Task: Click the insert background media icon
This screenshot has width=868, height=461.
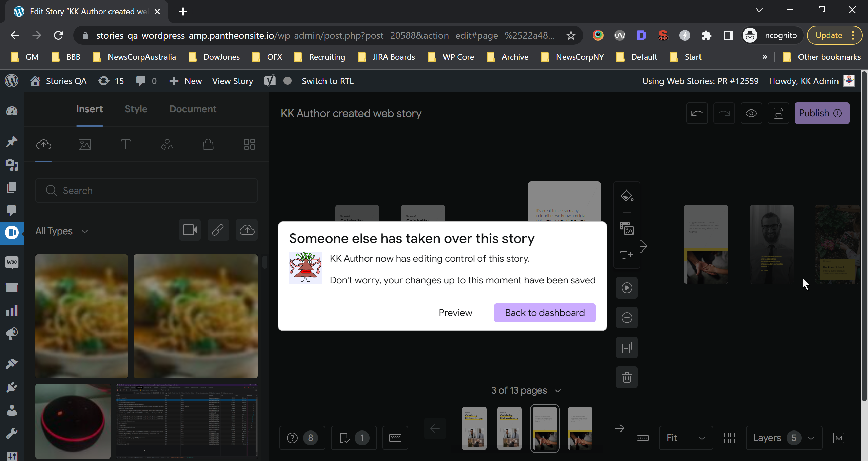Action: click(627, 228)
